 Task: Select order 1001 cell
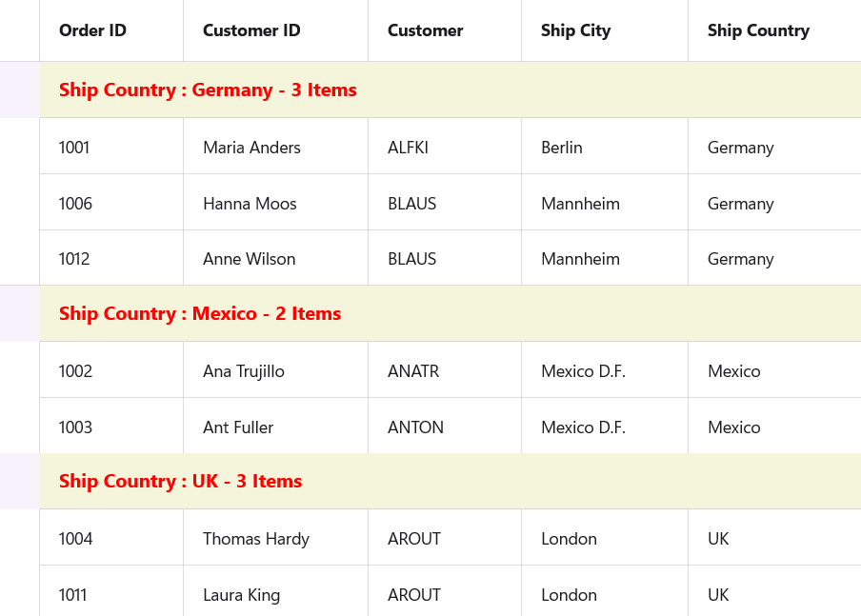[74, 148]
